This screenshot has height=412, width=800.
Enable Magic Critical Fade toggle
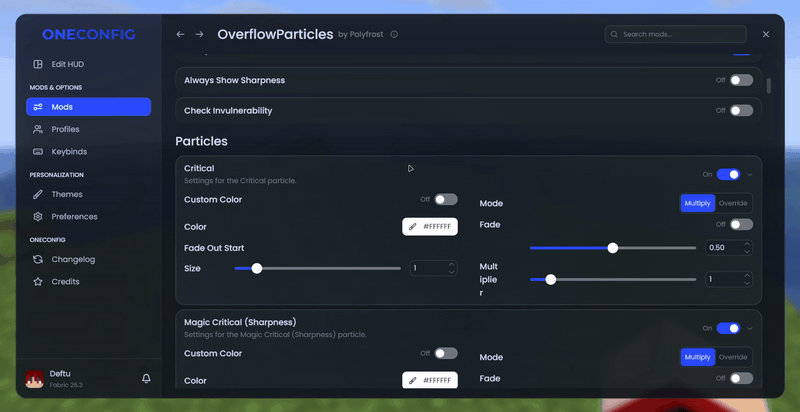pos(741,378)
